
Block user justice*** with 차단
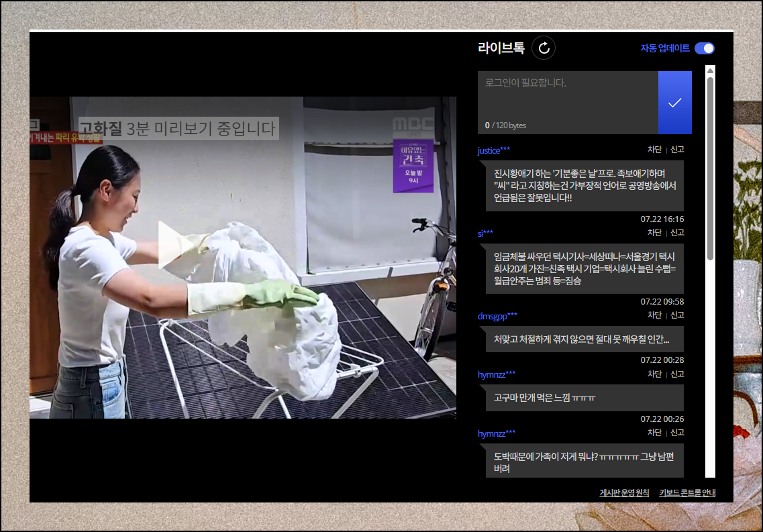click(x=654, y=150)
